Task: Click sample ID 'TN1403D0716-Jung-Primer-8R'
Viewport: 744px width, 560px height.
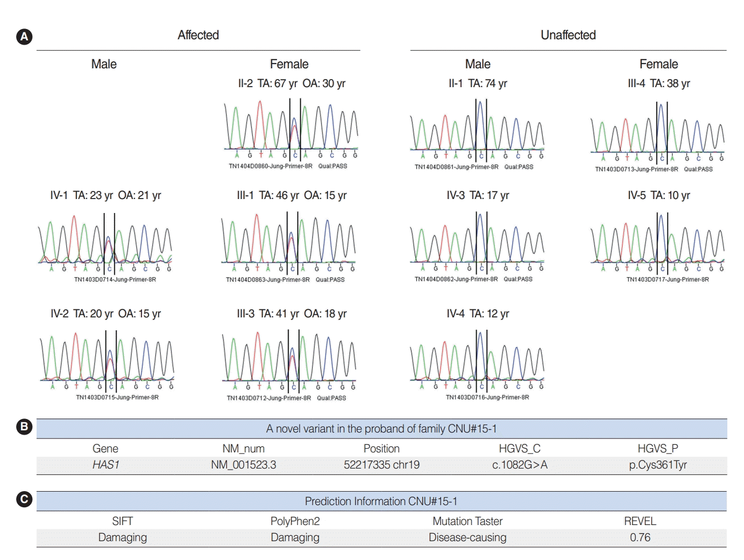Action: click(x=487, y=398)
